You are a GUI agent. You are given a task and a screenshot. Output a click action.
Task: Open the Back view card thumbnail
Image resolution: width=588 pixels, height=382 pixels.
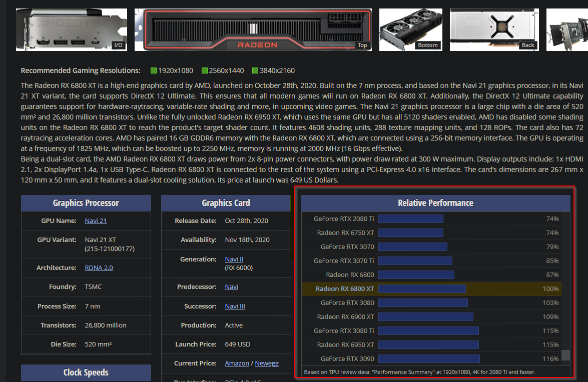click(494, 29)
